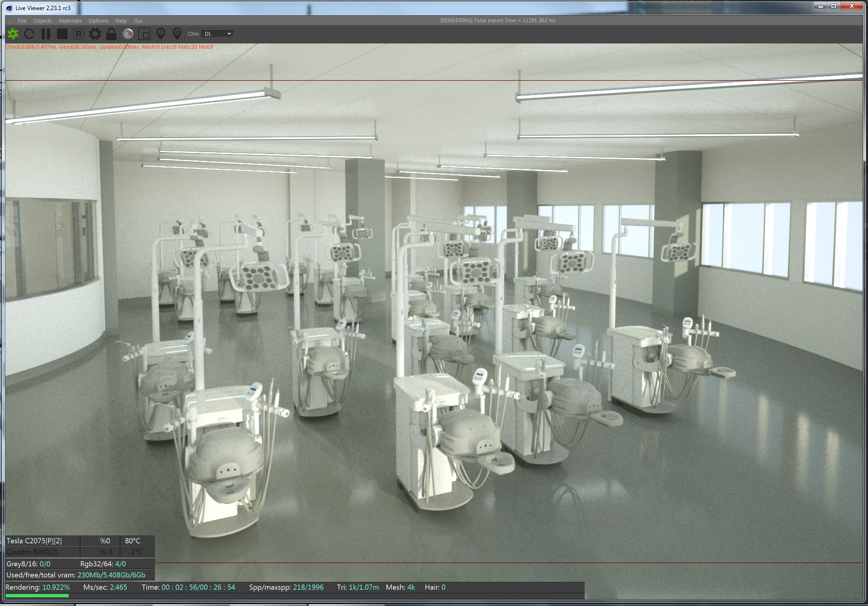Close the Live Viewer window
The width and height of the screenshot is (868, 606).
point(852,6)
